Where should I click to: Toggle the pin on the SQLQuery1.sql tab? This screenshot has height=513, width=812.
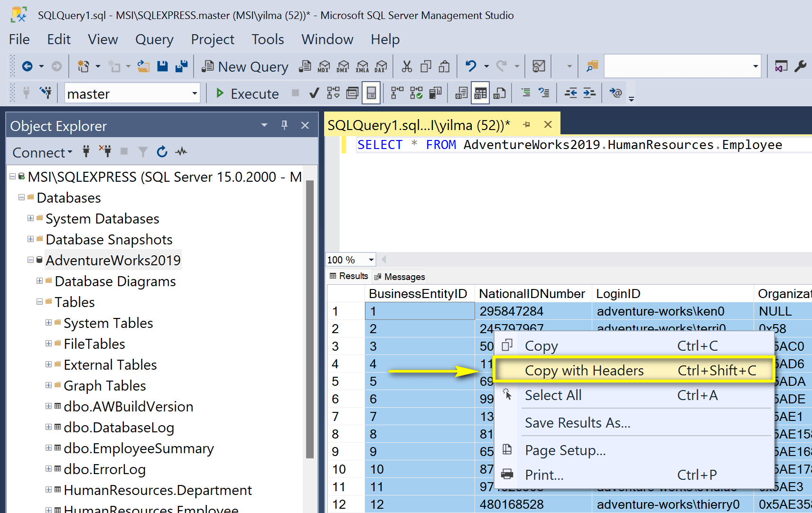(526, 124)
